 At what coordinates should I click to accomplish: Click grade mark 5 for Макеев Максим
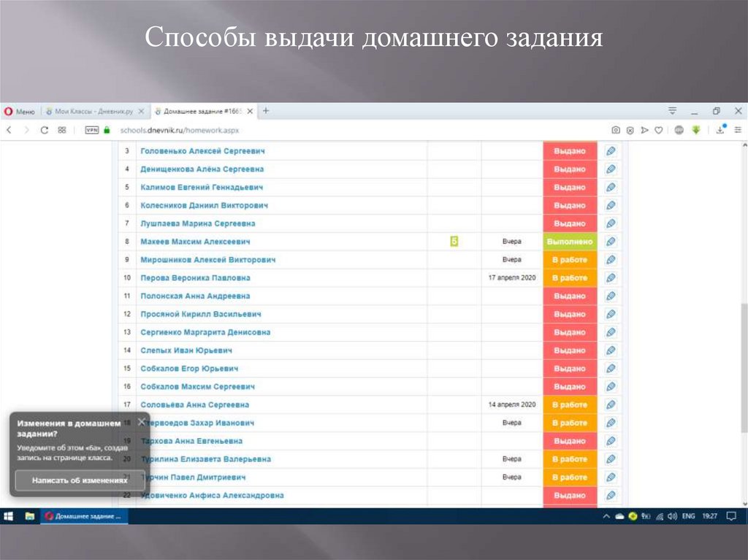[x=454, y=242]
